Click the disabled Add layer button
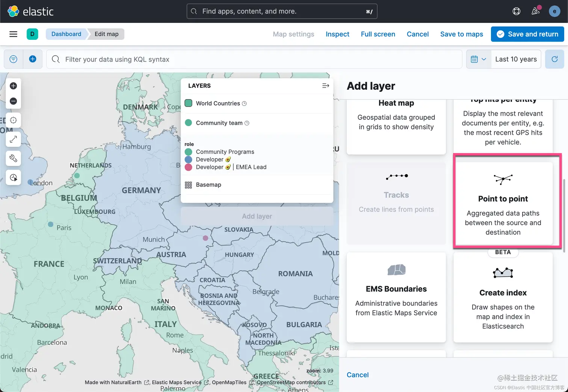This screenshot has height=392, width=568. tap(257, 216)
